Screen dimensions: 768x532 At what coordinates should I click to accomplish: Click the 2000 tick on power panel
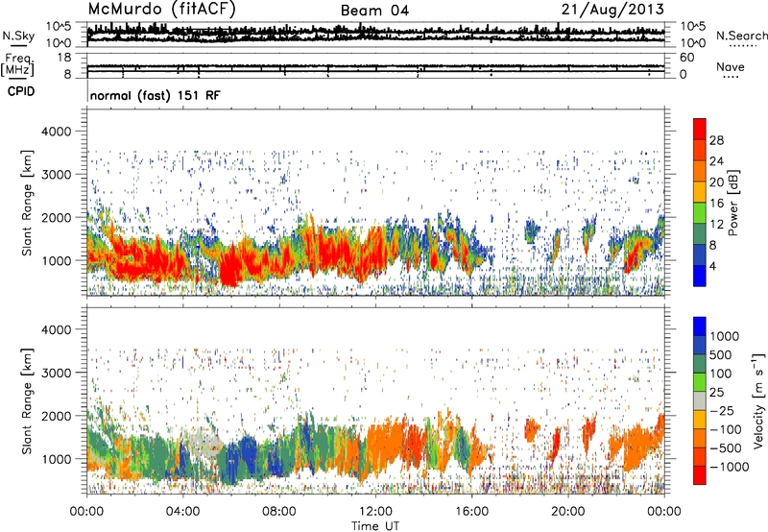[56, 217]
